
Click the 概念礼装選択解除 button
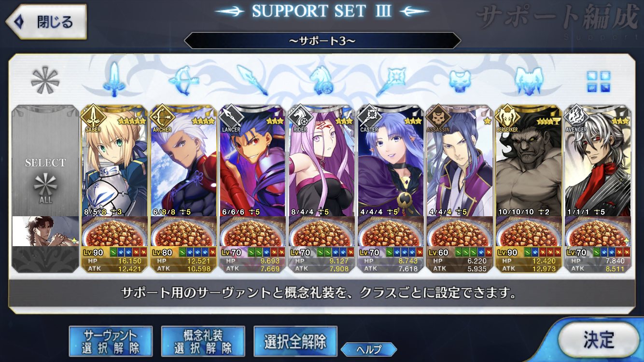pos(203,341)
